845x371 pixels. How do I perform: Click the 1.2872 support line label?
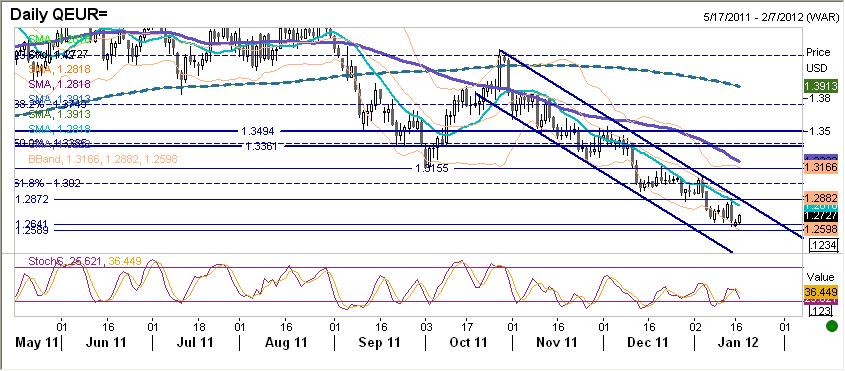tap(33, 199)
